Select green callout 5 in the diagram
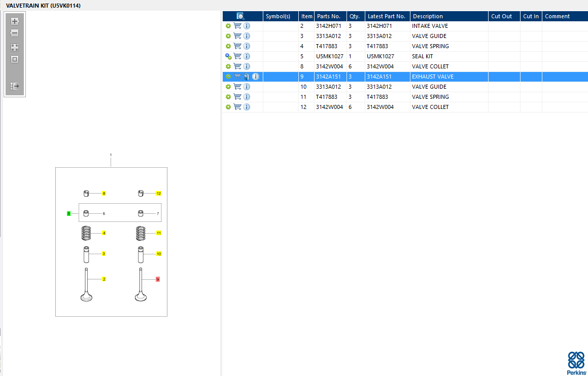The height and width of the screenshot is (376, 588). tap(68, 214)
